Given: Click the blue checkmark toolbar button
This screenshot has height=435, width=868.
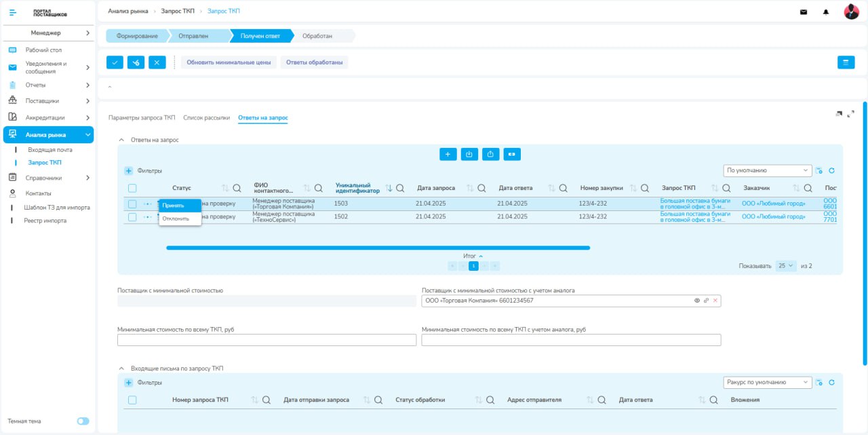Looking at the screenshot, I should click(x=115, y=62).
